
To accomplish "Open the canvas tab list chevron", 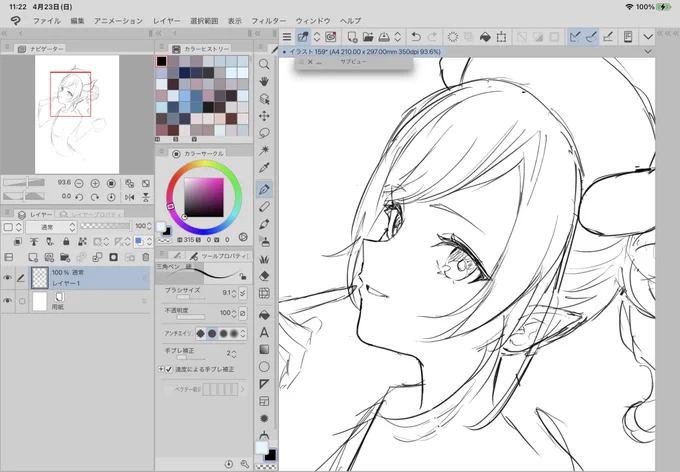I will click(648, 52).
